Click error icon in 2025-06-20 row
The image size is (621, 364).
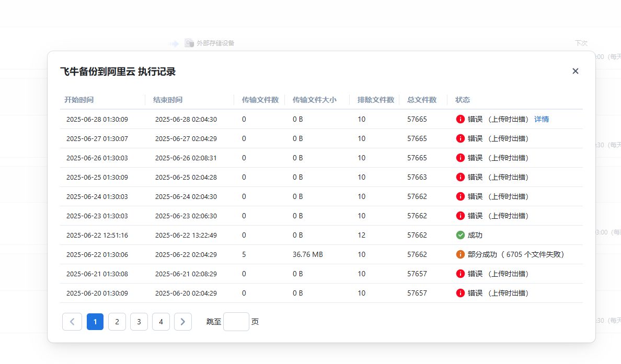click(460, 293)
